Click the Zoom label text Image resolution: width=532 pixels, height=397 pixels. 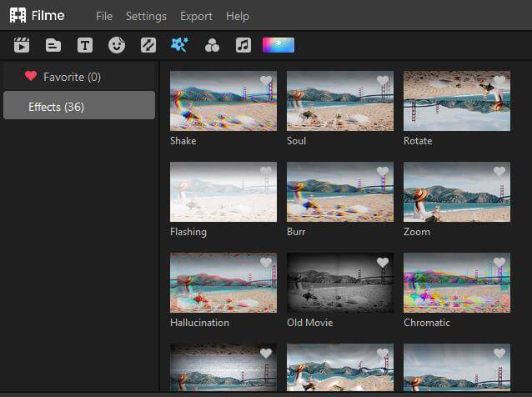(x=417, y=232)
